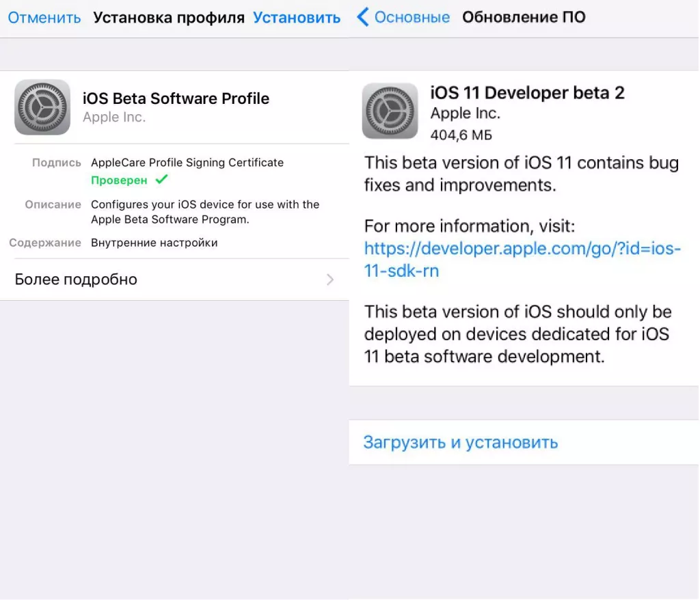Viewport: 700px width, 600px height.
Task: Select the Settings-style icon on the update screen
Action: click(390, 109)
